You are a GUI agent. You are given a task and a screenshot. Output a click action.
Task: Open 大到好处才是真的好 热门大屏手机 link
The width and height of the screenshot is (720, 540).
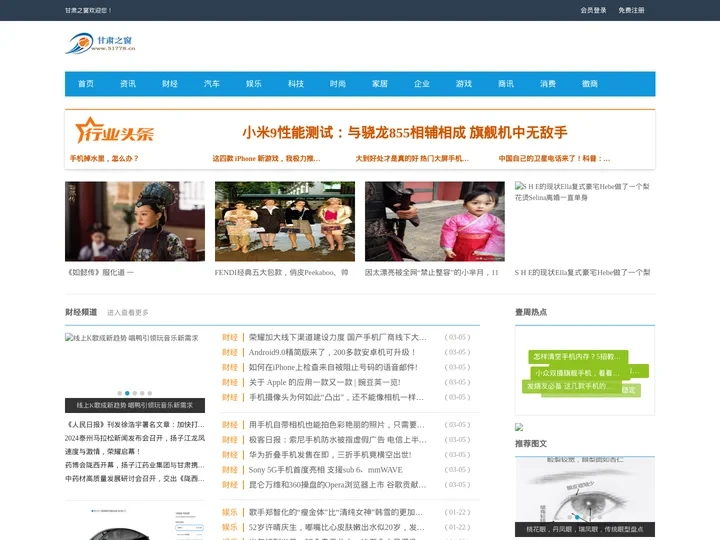click(x=412, y=158)
